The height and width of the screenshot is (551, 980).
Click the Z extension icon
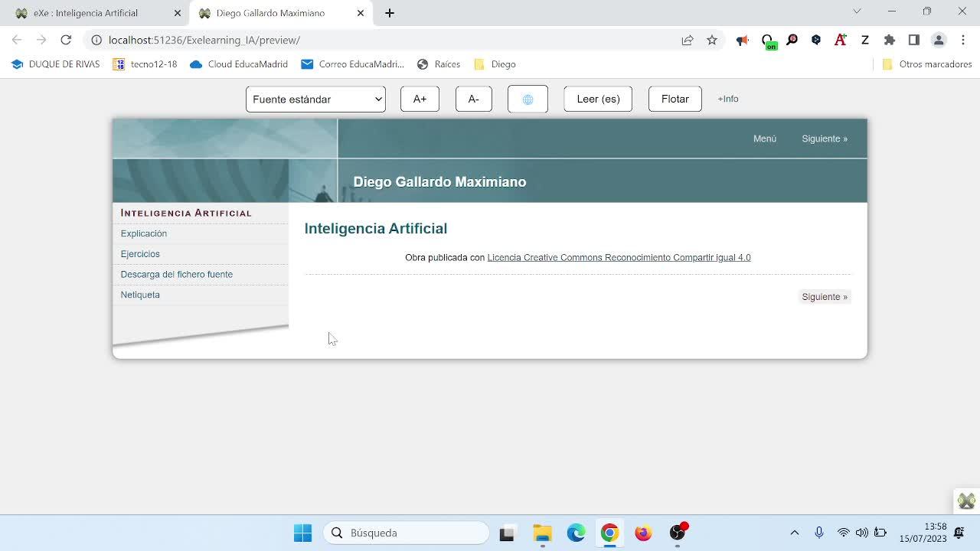coord(865,40)
